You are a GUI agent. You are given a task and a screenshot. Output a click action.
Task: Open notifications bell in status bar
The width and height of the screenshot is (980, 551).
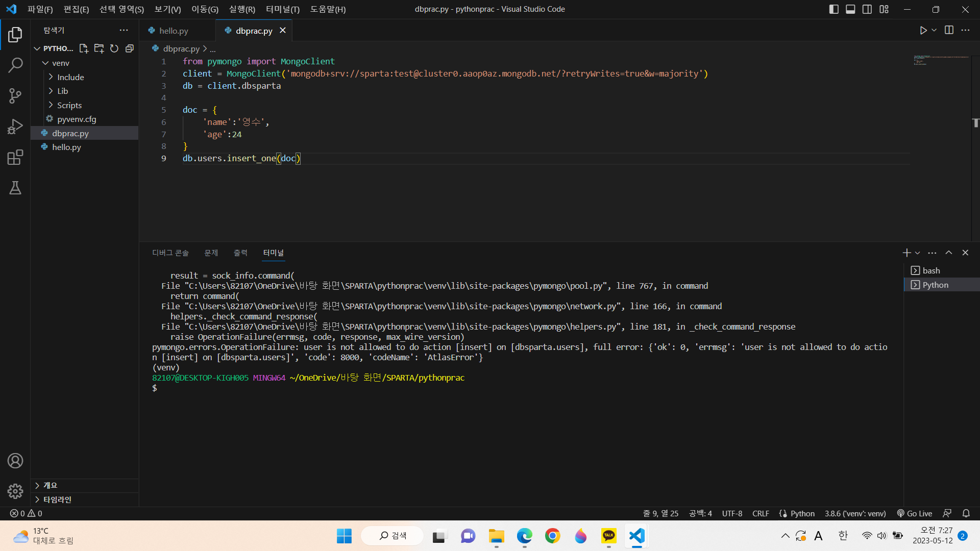(x=966, y=513)
